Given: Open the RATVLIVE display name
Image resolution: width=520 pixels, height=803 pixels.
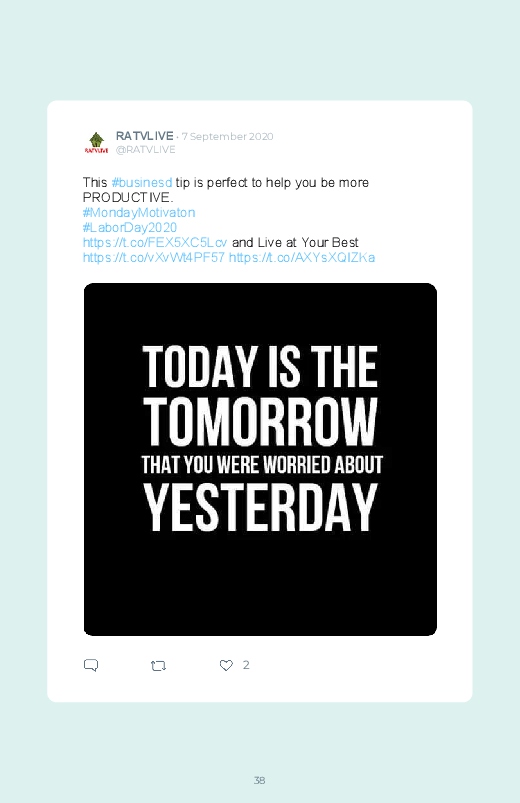Looking at the screenshot, I should click(144, 136).
